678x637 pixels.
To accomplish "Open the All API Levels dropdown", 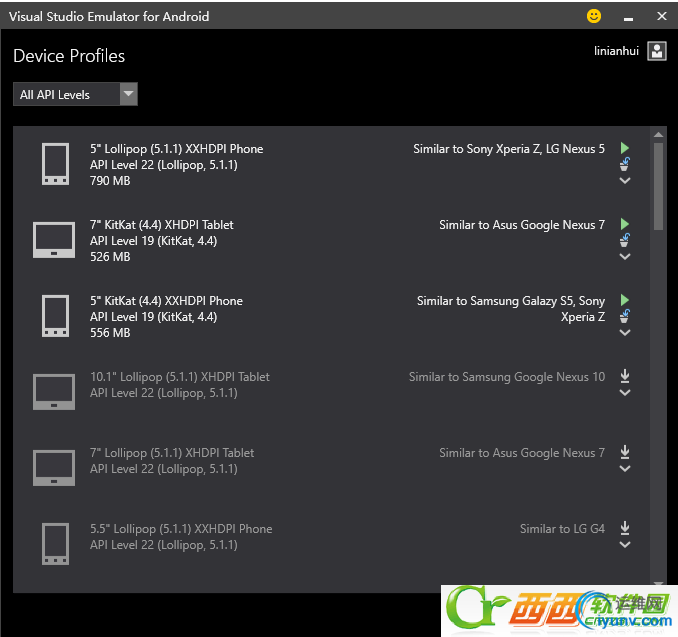I will [x=75, y=94].
